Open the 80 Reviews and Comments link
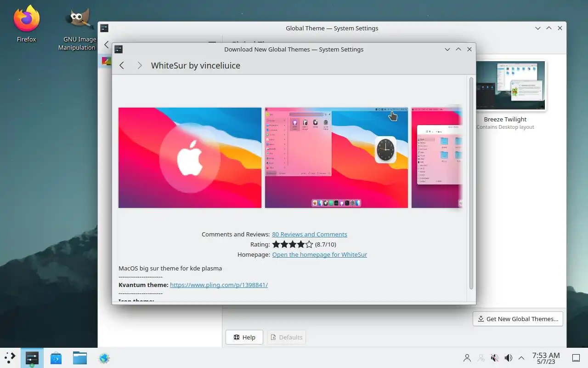 coord(310,234)
